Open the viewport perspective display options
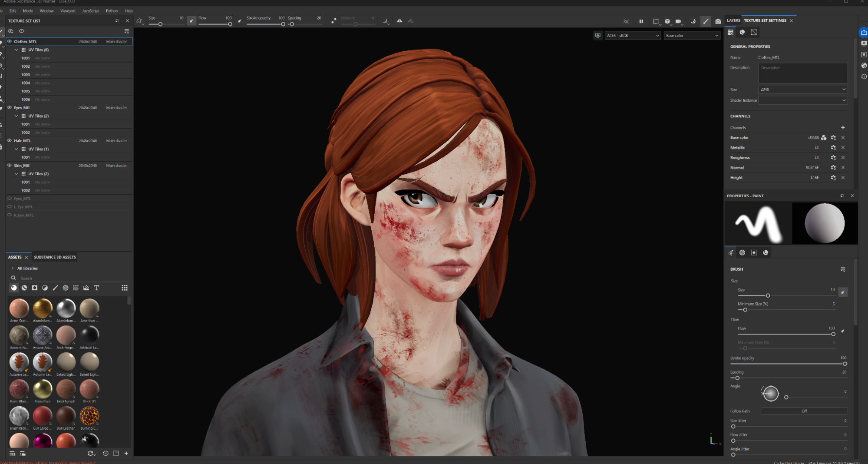This screenshot has height=464, width=868. pyautogui.click(x=656, y=21)
